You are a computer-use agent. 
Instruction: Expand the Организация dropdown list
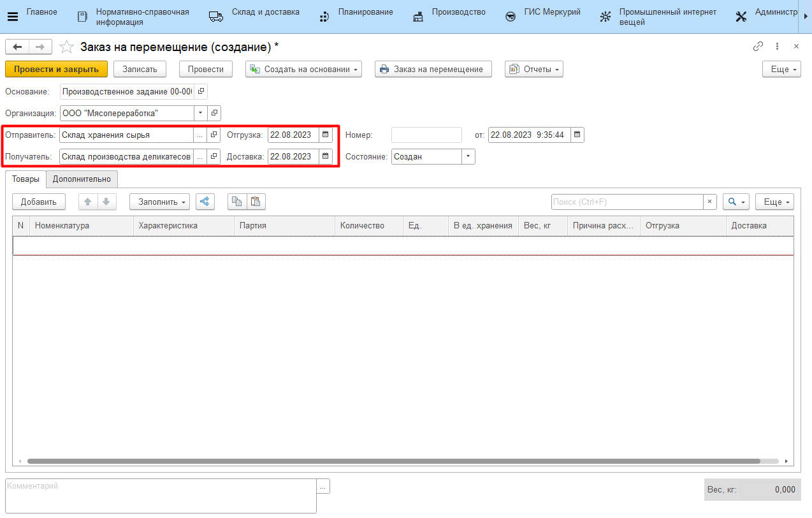point(201,114)
